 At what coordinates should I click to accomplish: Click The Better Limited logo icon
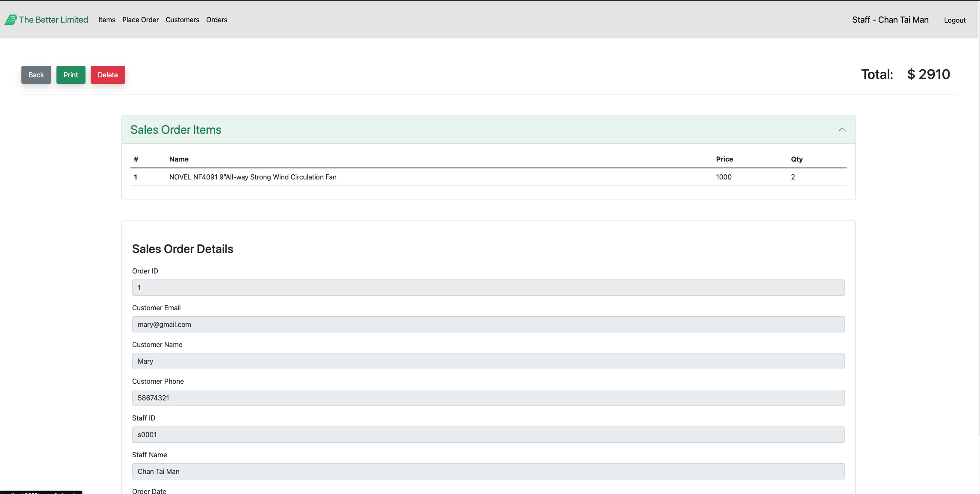[11, 20]
